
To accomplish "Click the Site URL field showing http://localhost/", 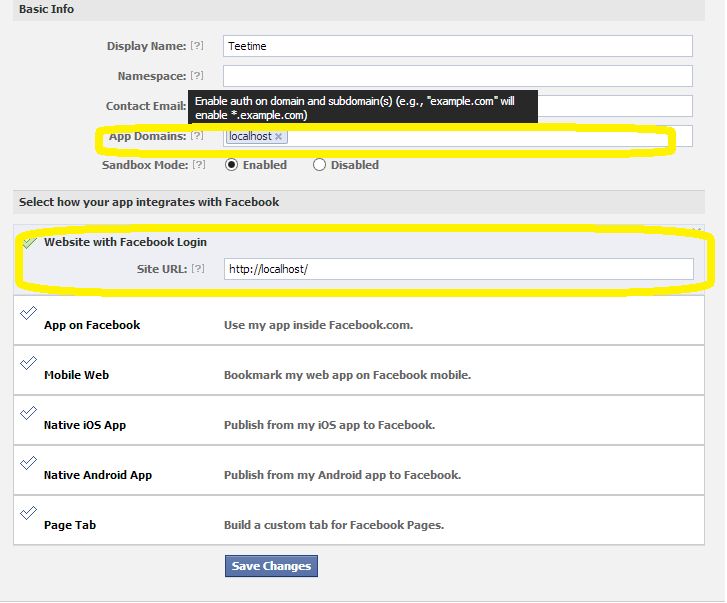I will tap(459, 269).
